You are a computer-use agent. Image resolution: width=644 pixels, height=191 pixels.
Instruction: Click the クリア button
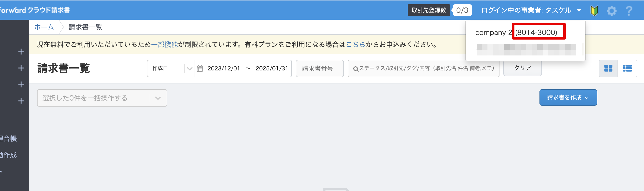pyautogui.click(x=522, y=68)
